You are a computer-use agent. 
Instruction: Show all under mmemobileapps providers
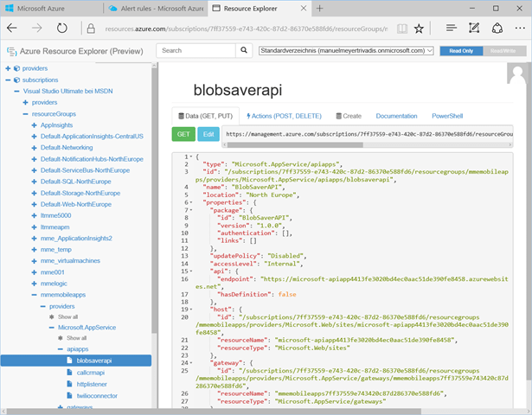(67, 316)
